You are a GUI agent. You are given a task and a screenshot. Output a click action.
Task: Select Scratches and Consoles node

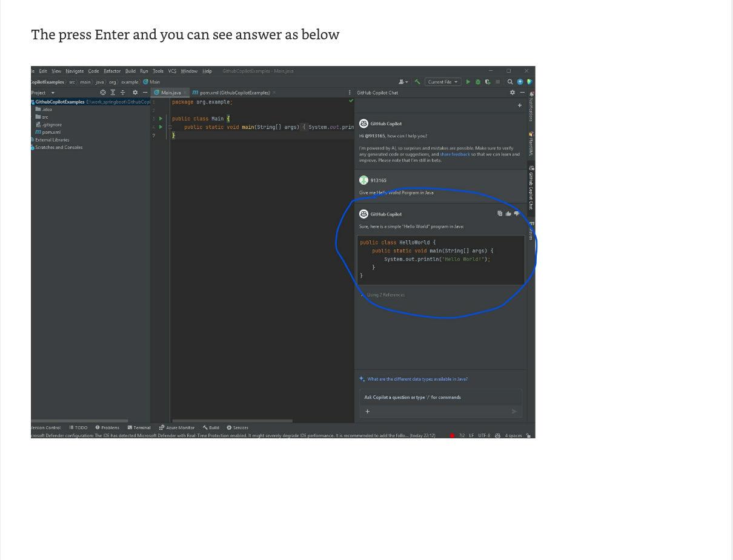coord(57,147)
